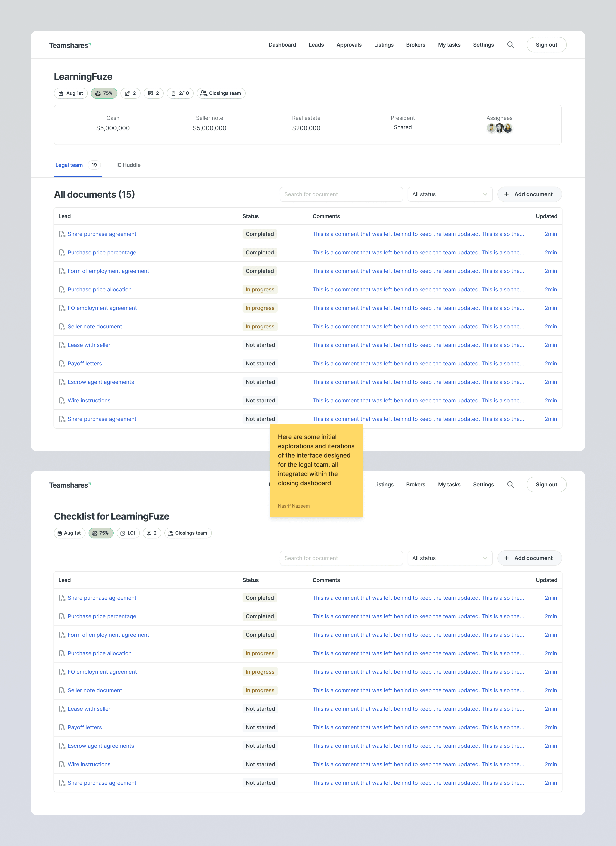Screen dimensions: 616x846
Task: Click the Aug 1st calendar chip under LearningFuze
Action: [x=71, y=93]
